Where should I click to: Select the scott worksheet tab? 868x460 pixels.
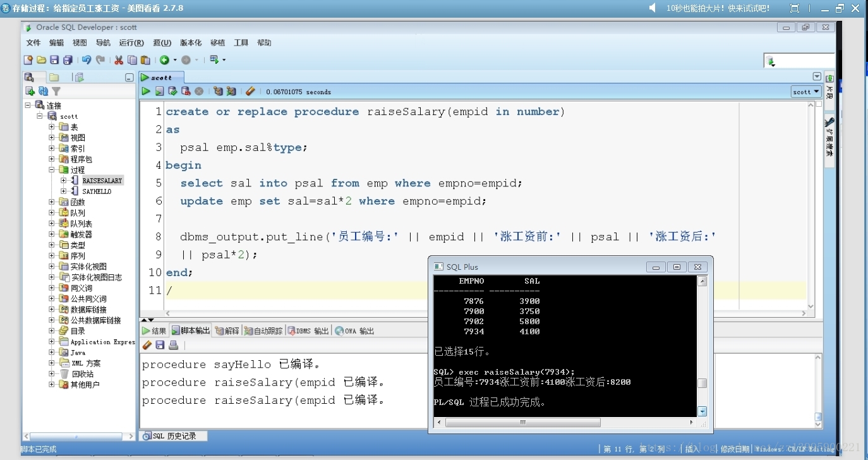(x=162, y=77)
